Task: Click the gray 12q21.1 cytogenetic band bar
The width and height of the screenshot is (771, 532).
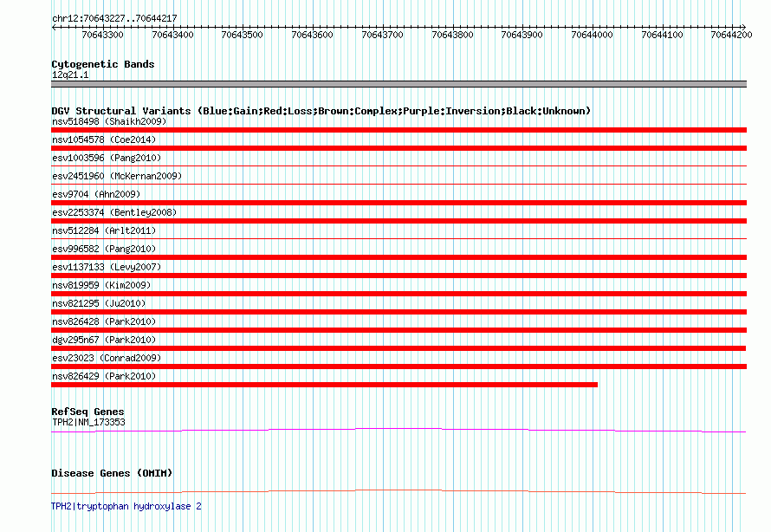Action: (x=398, y=84)
